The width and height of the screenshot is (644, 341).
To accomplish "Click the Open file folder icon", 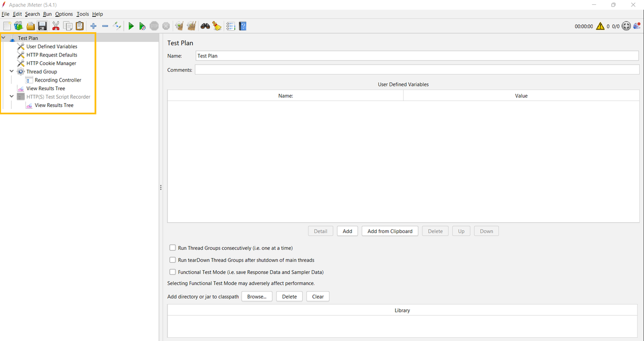I will [x=31, y=26].
